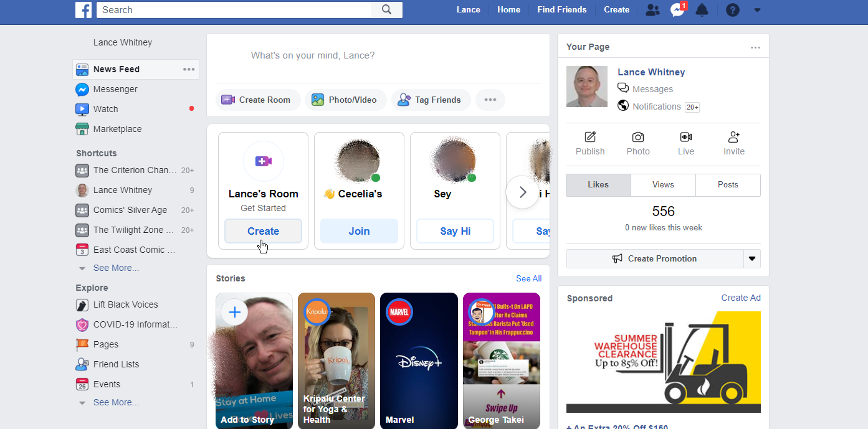This screenshot has height=429, width=868.
Task: Open Lance Whitney profile at sidebar top
Action: [123, 42]
